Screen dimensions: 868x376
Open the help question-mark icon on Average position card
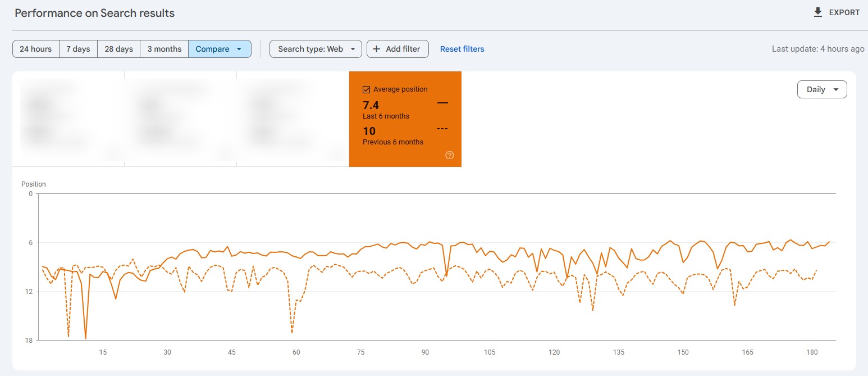[x=449, y=155]
